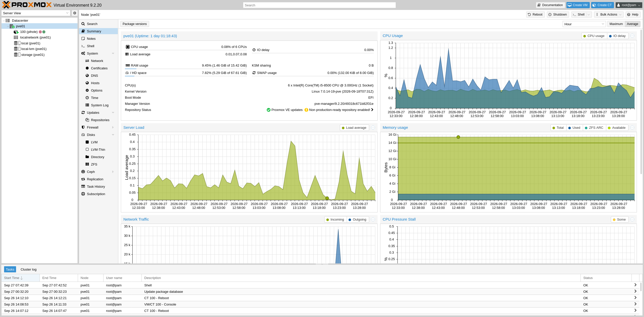Image resolution: width=644 pixels, height=317 pixels.
Task: Switch to the Cluster log tab
Action: (x=29, y=269)
